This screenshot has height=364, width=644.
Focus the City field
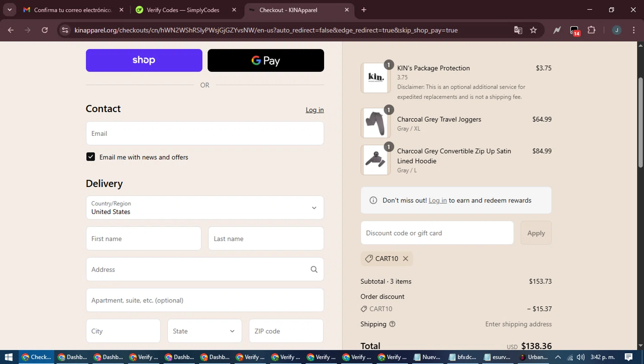(x=123, y=331)
